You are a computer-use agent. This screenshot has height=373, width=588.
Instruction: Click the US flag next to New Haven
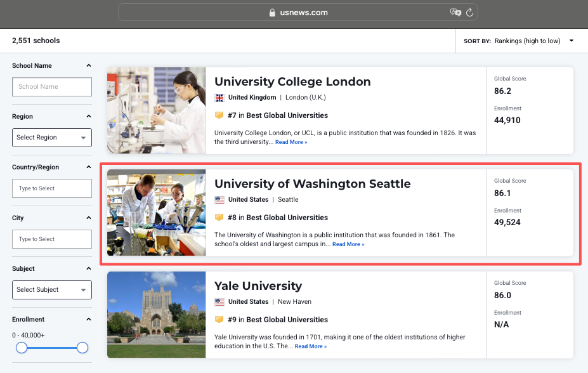(219, 302)
